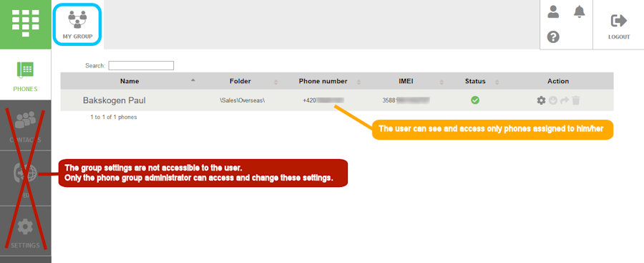644x263 pixels.
Task: Sort the table by IMEI column
Action: (x=406, y=81)
